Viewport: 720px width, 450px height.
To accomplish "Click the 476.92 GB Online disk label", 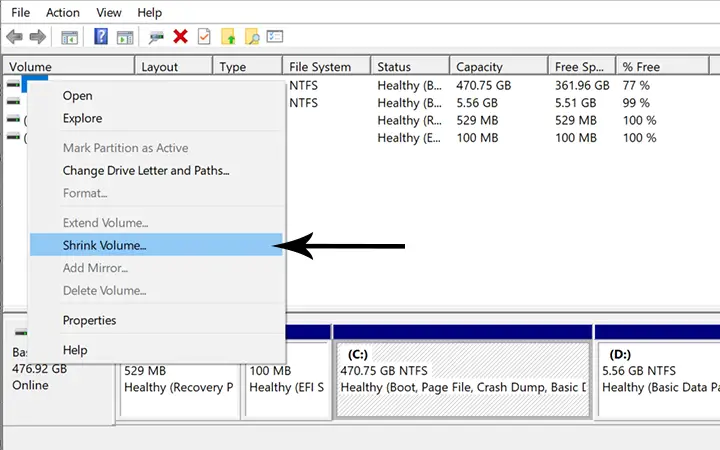I will click(39, 377).
